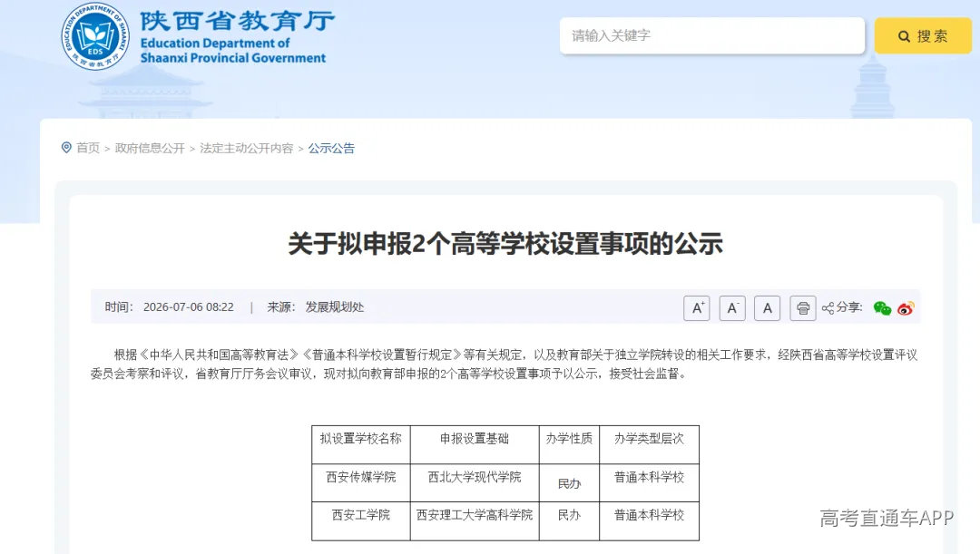
Task: Click table header 办学类型层次
Action: click(649, 439)
